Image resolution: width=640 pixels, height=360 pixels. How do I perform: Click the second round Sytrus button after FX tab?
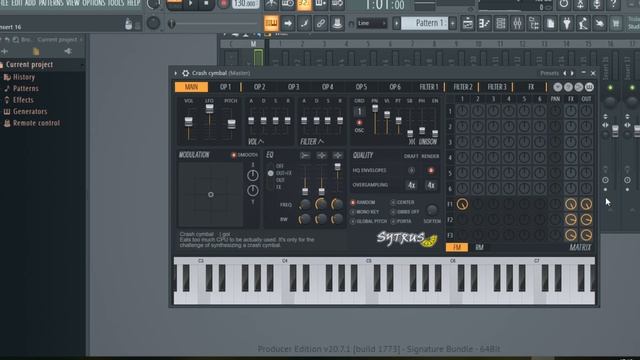pyautogui.click(x=568, y=87)
